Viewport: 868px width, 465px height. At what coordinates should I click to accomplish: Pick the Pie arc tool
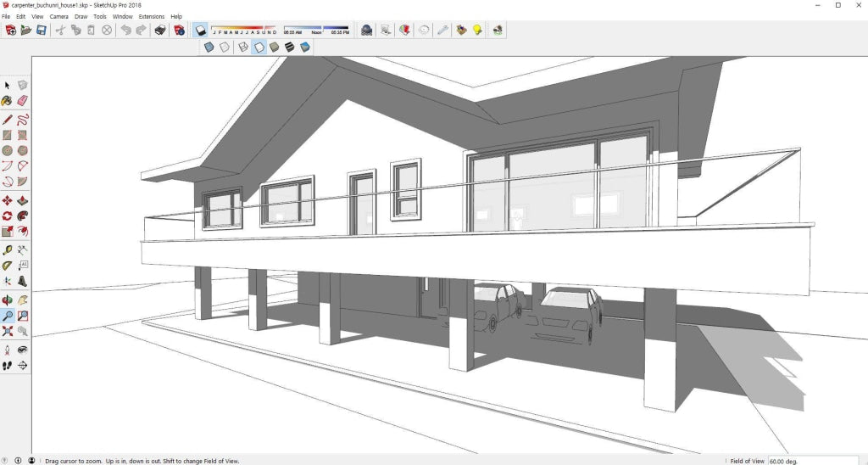click(22, 182)
